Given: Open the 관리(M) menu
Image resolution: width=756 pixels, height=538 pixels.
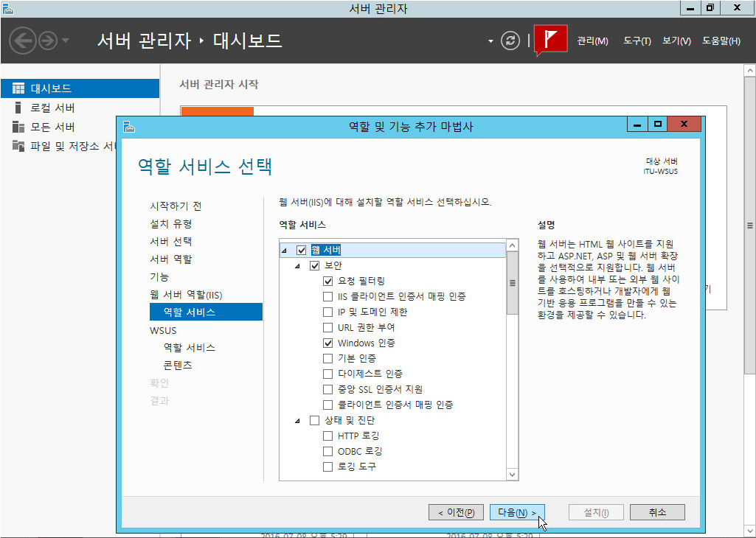Looking at the screenshot, I should [x=592, y=41].
